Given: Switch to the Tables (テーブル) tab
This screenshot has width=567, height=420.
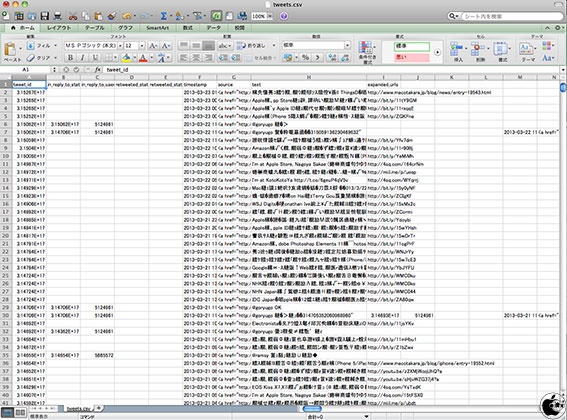Looking at the screenshot, I should coord(94,28).
